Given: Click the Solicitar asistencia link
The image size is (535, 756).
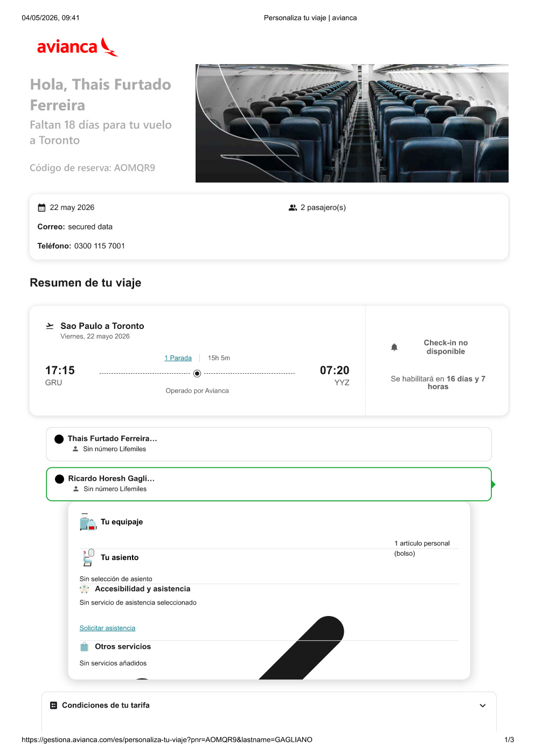Looking at the screenshot, I should [107, 628].
